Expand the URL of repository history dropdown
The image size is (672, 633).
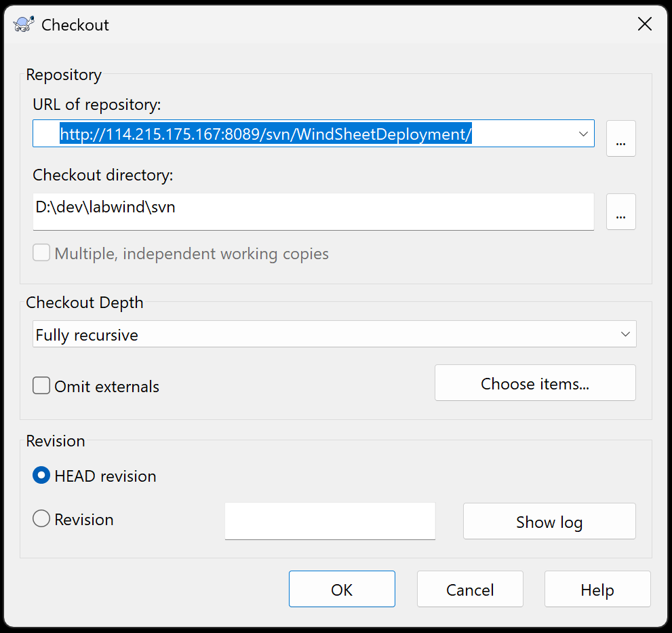pos(583,134)
